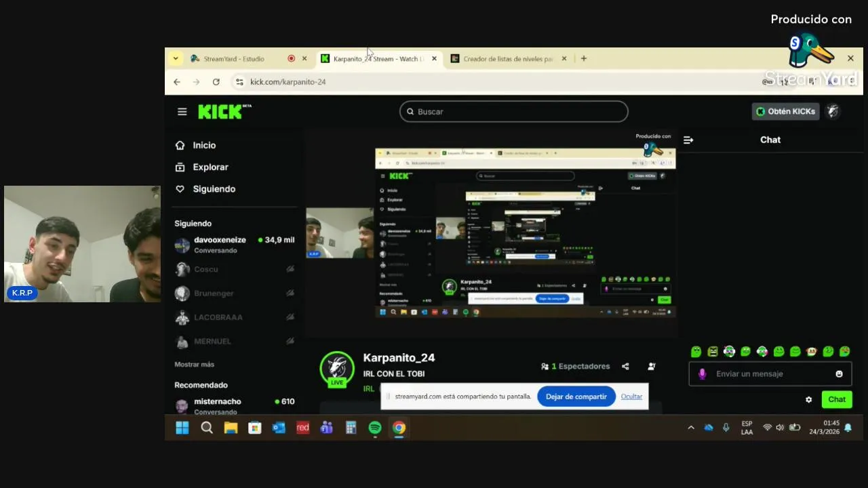The height and width of the screenshot is (488, 868).
Task: Open a new browser tab
Action: (583, 58)
